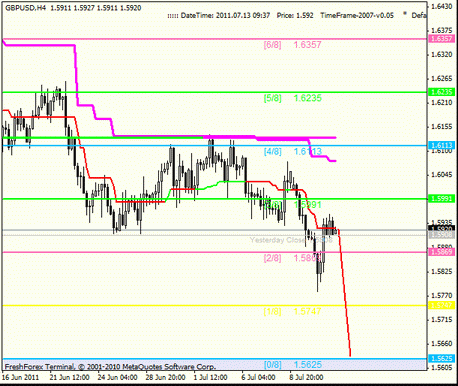
Task: Click the yellow 1.5747 price axis tag
Action: pos(441,305)
